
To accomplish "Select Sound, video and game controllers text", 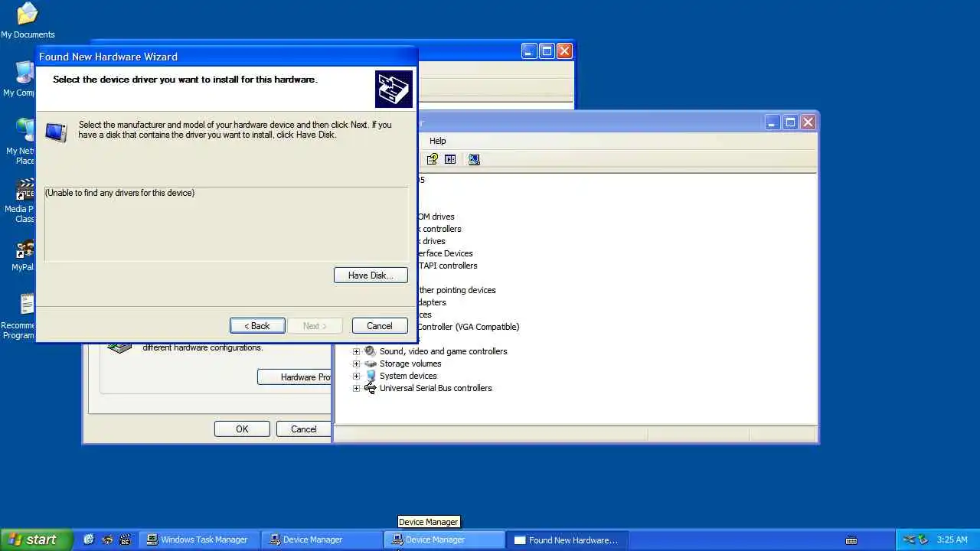I will pos(443,351).
